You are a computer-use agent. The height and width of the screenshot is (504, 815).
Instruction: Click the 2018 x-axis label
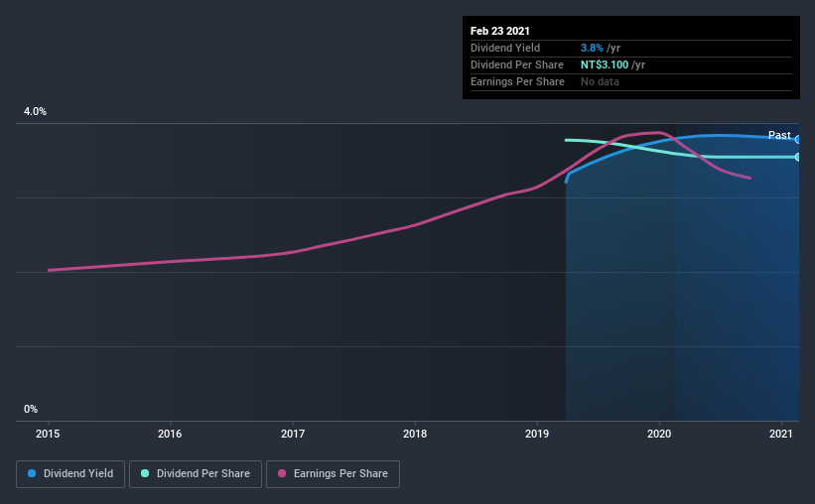(415, 434)
